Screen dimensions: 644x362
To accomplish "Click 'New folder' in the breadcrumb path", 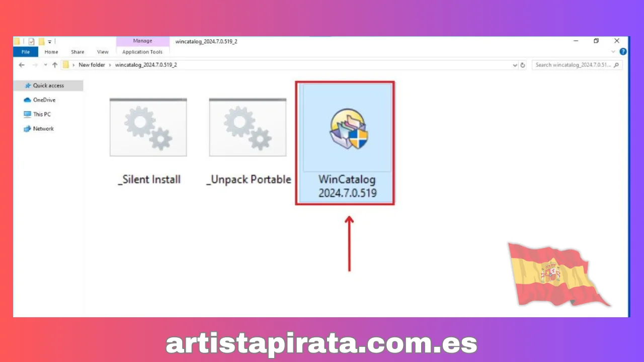I will 92,65.
